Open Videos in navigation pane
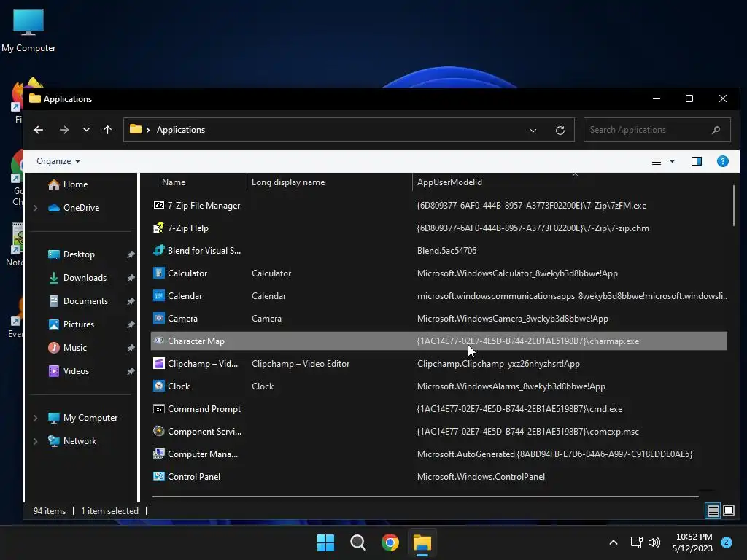Screen dimensions: 747x560 [76, 371]
